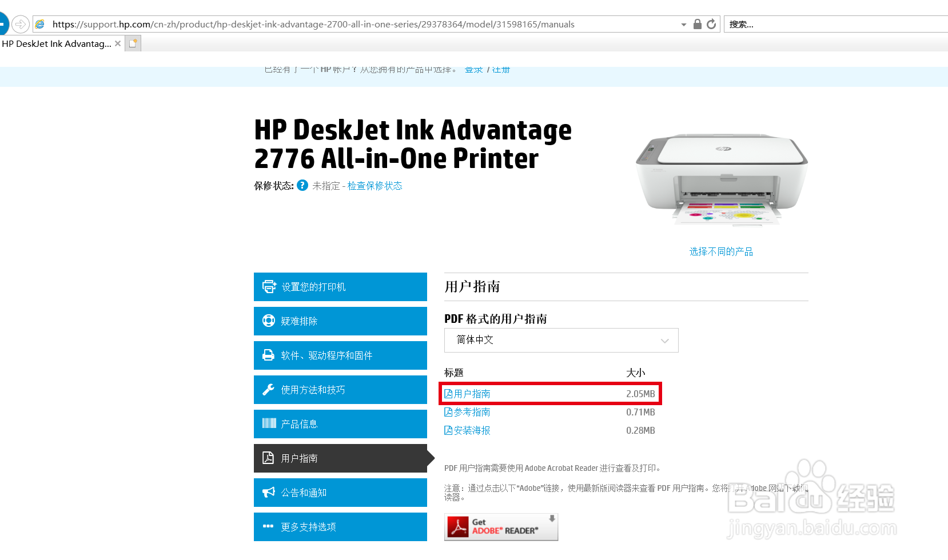Viewport: 948px width, 560px height.
Task: Click the 检查保修状态 link
Action: tap(375, 186)
